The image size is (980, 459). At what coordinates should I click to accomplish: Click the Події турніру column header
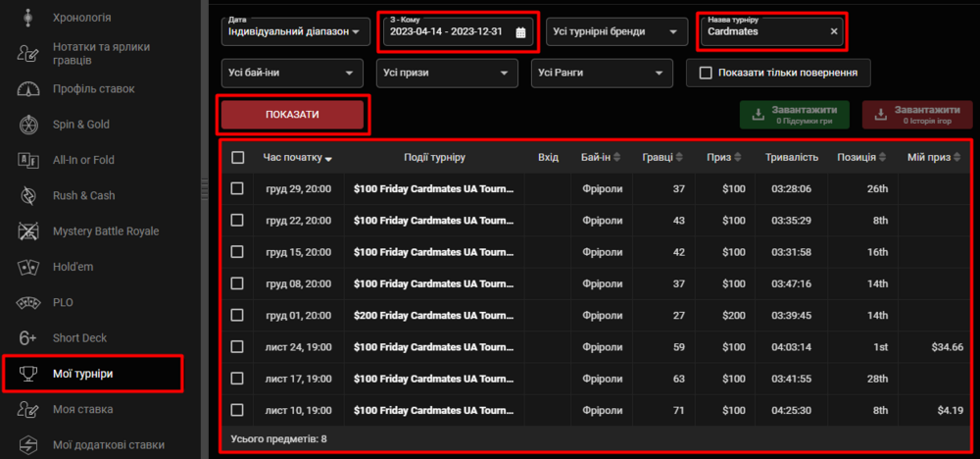434,158
